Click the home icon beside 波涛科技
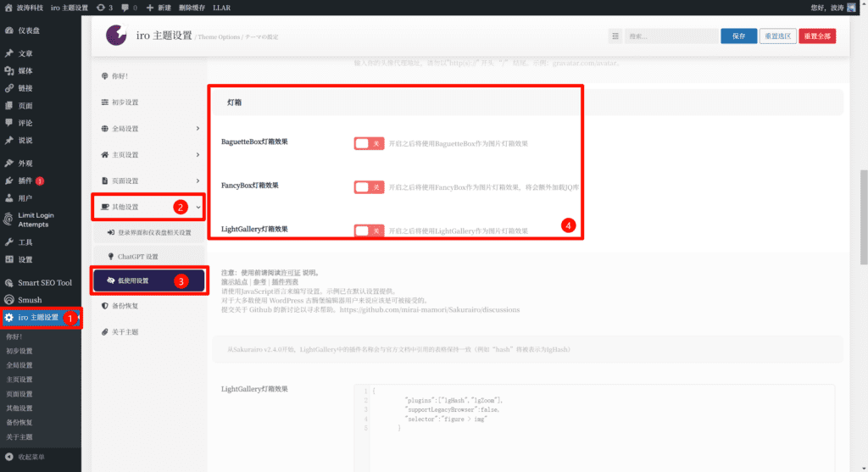This screenshot has height=472, width=868. (8, 8)
